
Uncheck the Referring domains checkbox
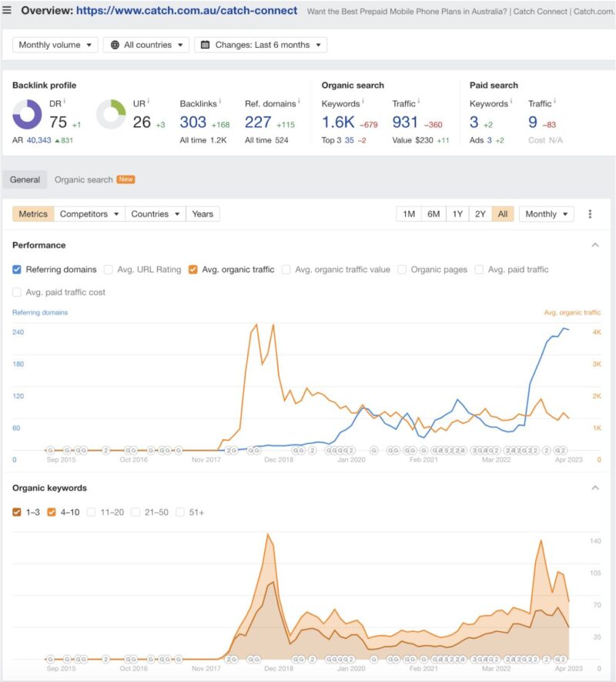pos(16,270)
